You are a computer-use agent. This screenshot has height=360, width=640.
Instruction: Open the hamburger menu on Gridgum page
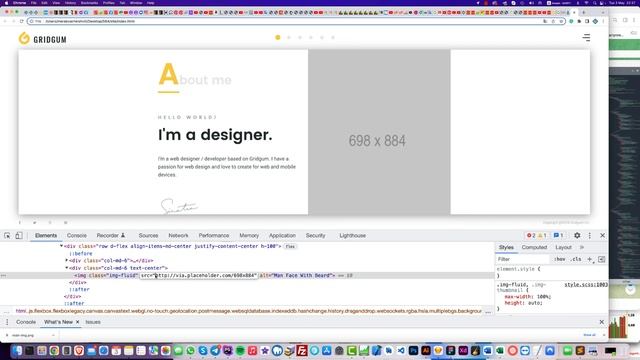[586, 38]
